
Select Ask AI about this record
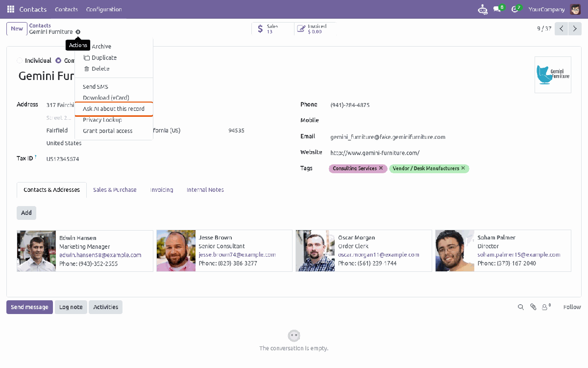coord(114,109)
